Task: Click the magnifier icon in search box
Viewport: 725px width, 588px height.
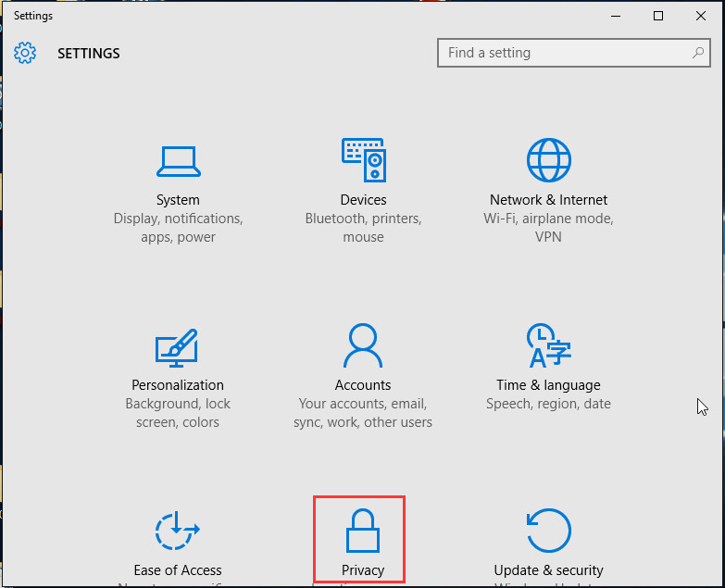Action: [698, 53]
